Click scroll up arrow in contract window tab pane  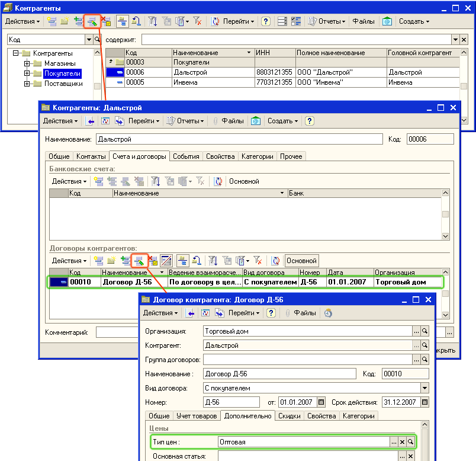pyautogui.click(x=424, y=424)
